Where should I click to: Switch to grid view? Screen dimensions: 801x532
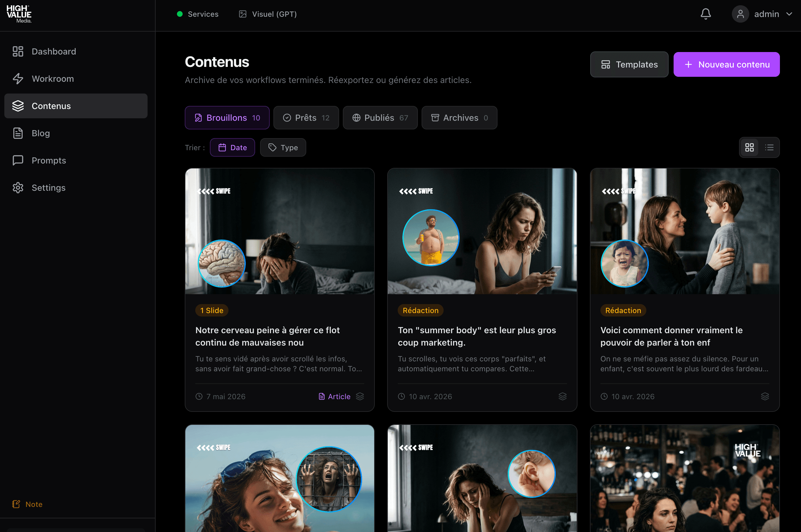749,147
